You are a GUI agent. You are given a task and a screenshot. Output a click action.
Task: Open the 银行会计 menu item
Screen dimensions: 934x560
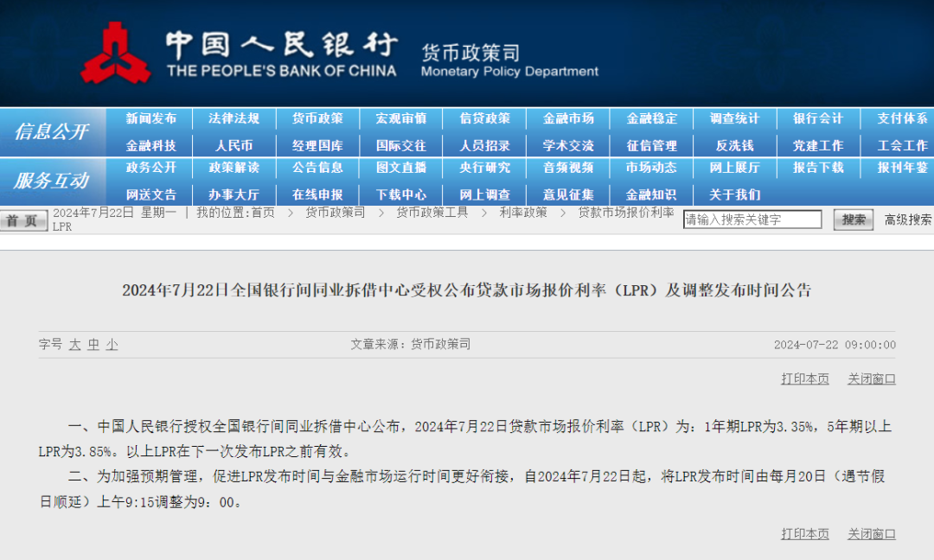click(818, 118)
